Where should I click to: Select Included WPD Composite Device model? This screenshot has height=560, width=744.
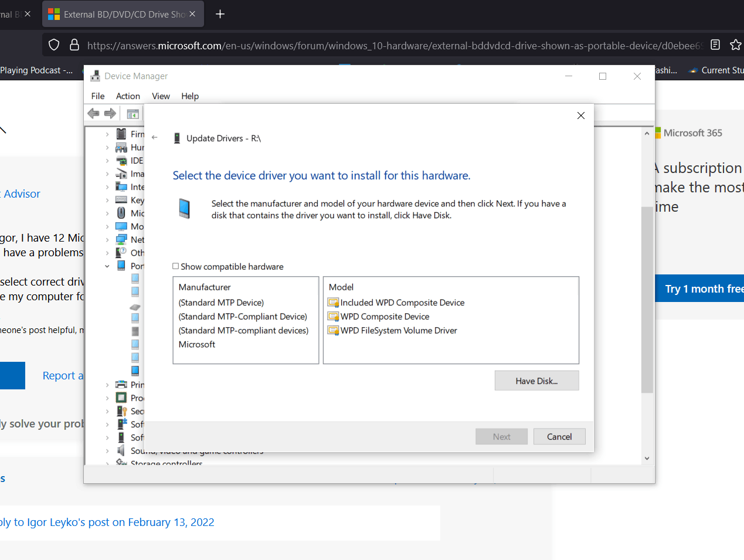click(x=396, y=303)
